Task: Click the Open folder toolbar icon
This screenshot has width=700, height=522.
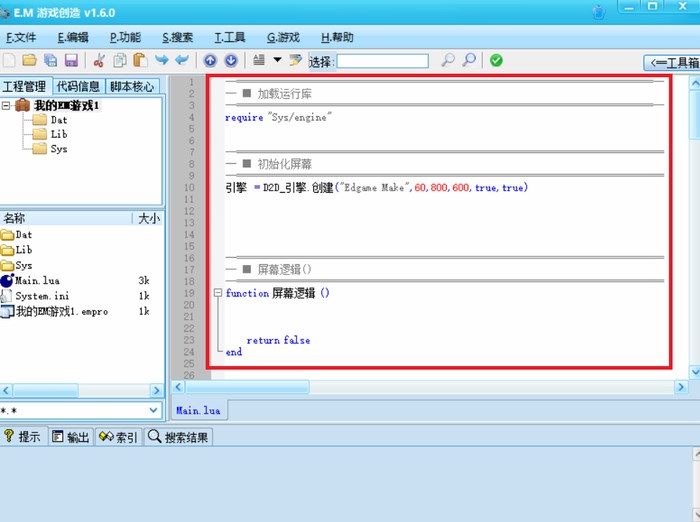Action: (x=29, y=60)
